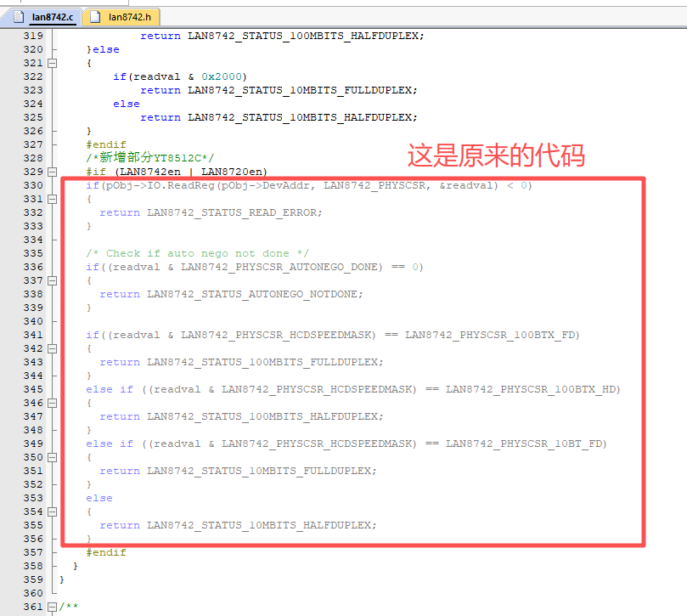Click the }else text on line 320

(x=103, y=49)
